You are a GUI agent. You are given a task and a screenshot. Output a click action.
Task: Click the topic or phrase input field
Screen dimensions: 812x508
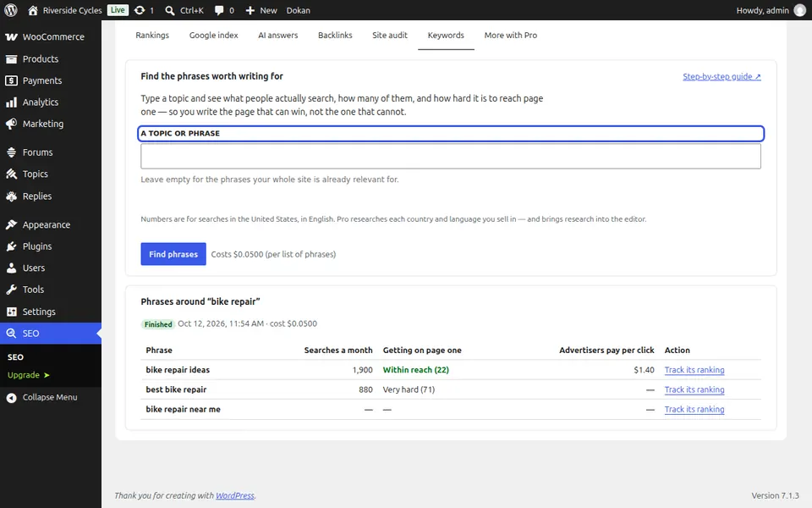(x=451, y=156)
